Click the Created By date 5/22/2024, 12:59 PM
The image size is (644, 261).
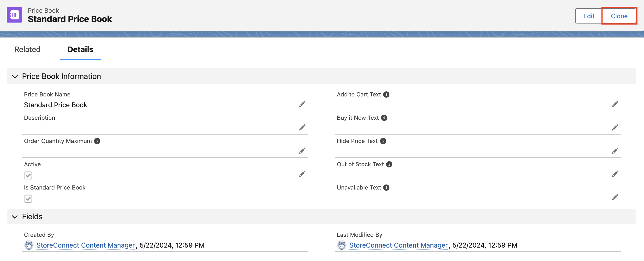pyautogui.click(x=172, y=245)
